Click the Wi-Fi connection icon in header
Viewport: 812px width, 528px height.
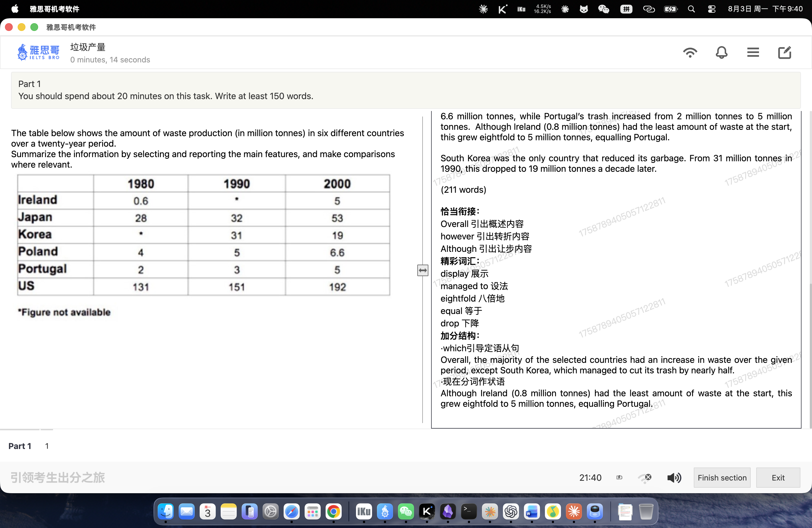690,52
